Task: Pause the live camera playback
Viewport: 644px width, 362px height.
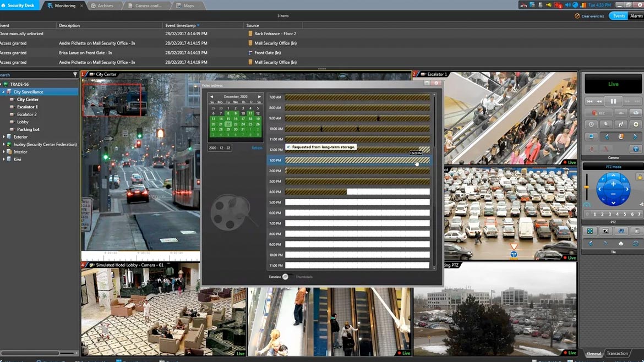Action: pyautogui.click(x=613, y=101)
